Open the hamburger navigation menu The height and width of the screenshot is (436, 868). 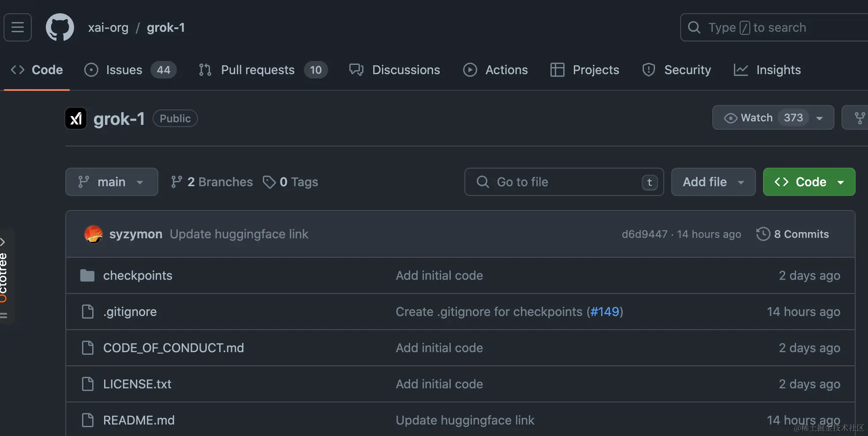(18, 27)
